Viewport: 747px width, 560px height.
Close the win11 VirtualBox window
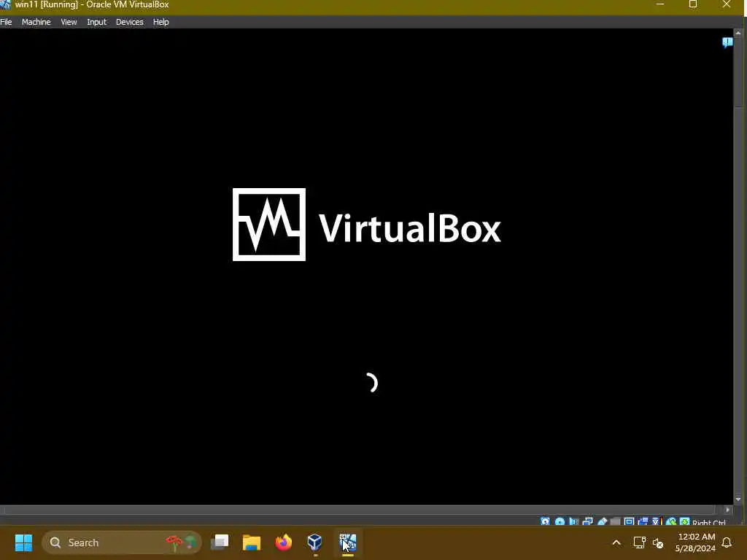click(x=727, y=4)
